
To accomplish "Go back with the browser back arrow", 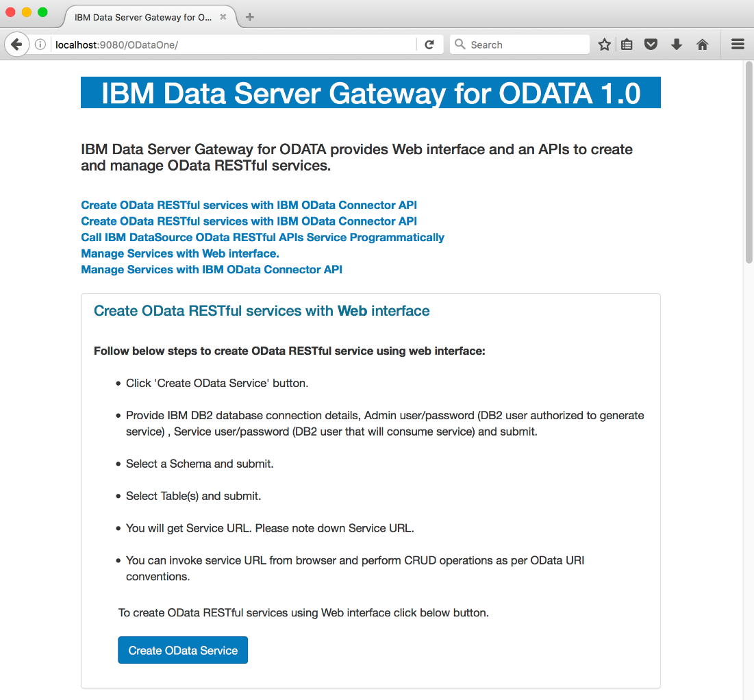I will click(x=17, y=45).
